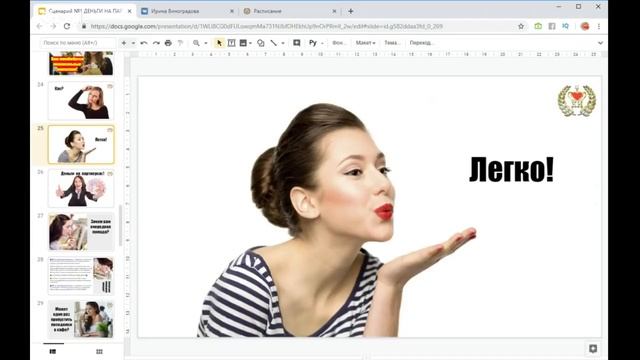This screenshot has width=640, height=360.
Task: Close the Расписание tab
Action: click(x=334, y=11)
